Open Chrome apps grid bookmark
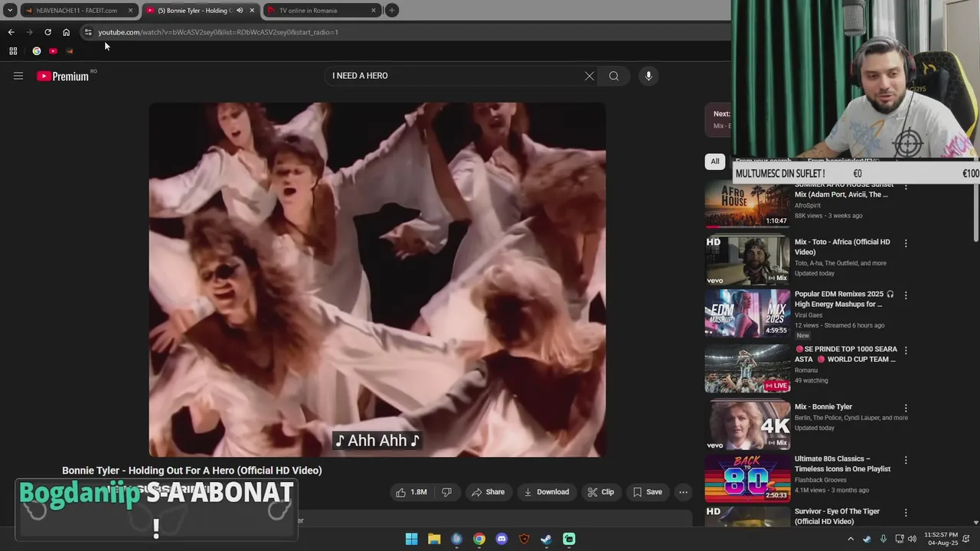The height and width of the screenshot is (551, 980). click(13, 51)
